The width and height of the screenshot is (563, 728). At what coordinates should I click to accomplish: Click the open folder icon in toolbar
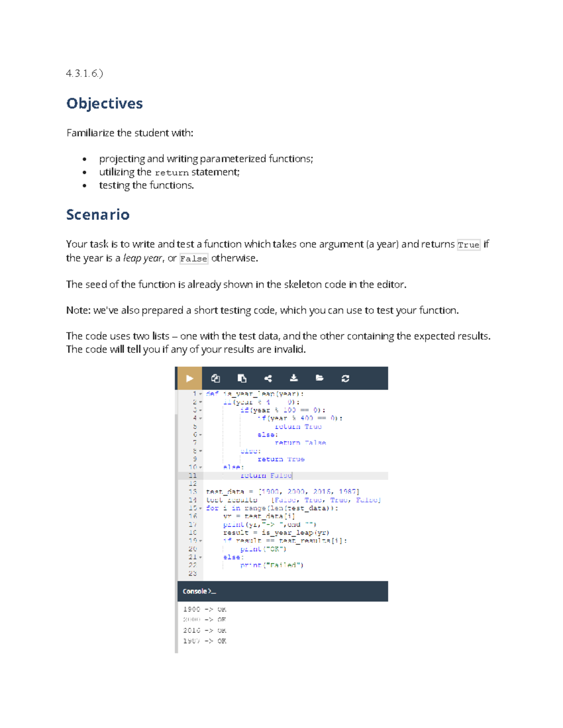point(320,378)
